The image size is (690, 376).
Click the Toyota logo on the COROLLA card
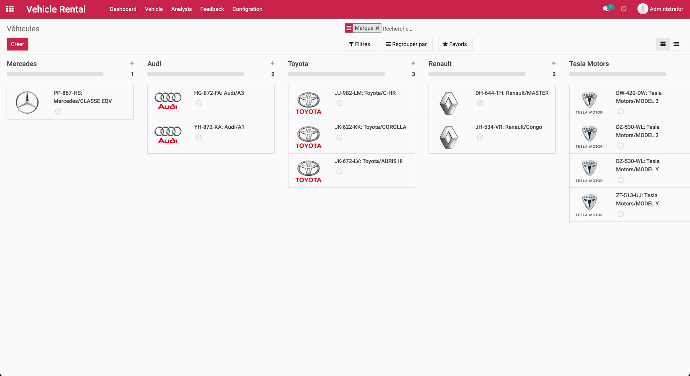point(308,137)
